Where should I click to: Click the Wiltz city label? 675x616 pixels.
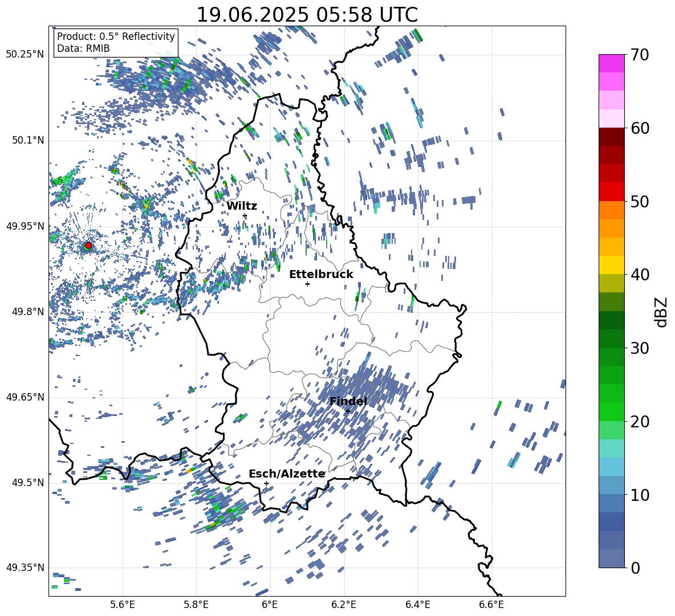pyautogui.click(x=242, y=206)
